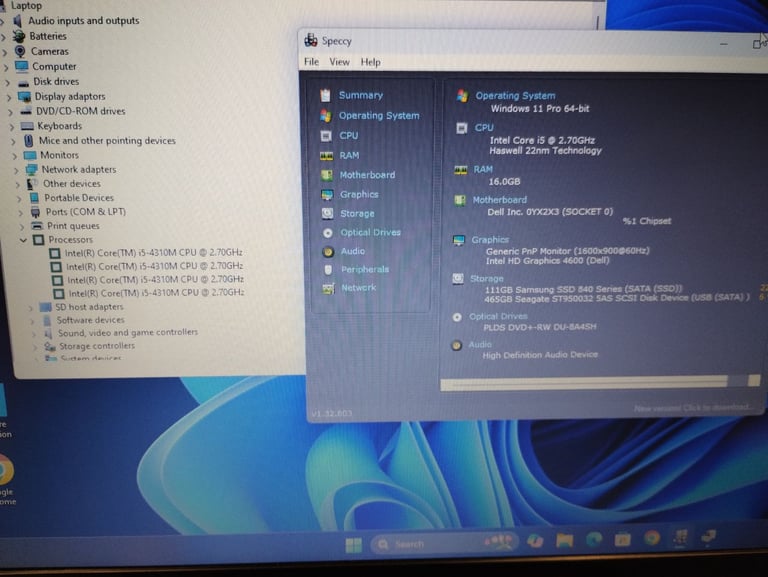Open Windows Start menu
The width and height of the screenshot is (768, 577).
354,545
